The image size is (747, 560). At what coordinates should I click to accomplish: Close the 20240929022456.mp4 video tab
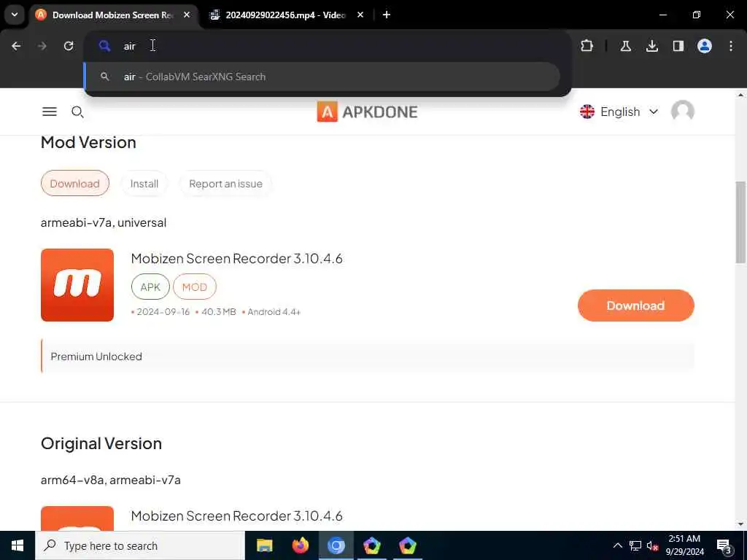click(x=360, y=15)
